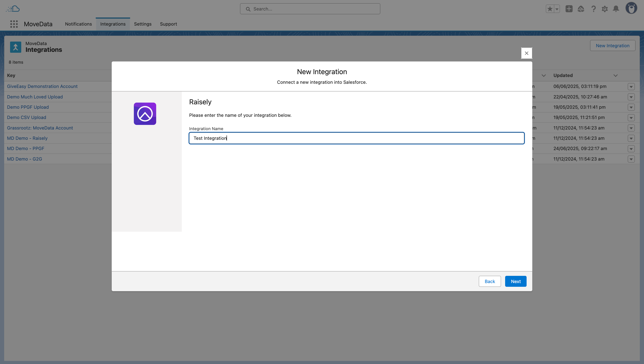644x364 pixels.
Task: Click the Raisely logo icon
Action: point(145,114)
